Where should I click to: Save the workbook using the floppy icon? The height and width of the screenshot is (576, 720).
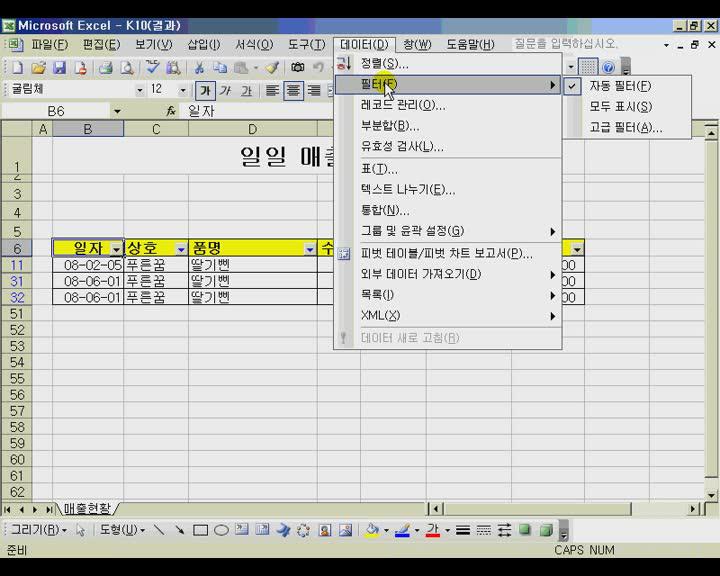pyautogui.click(x=59, y=68)
